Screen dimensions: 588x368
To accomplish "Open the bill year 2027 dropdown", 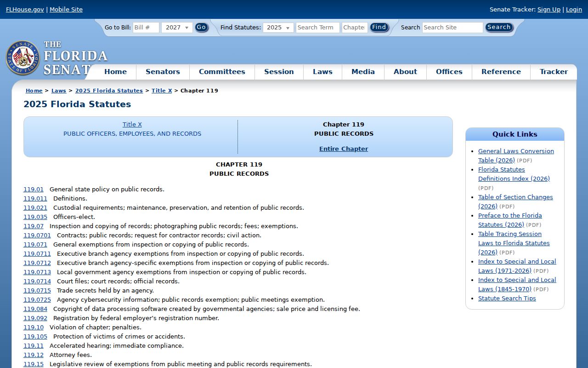I will tap(177, 28).
